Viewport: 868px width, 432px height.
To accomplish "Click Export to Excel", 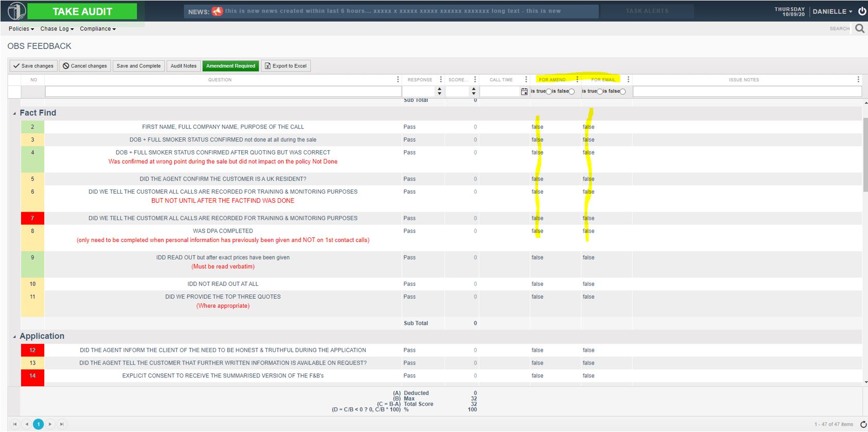I will (x=286, y=66).
